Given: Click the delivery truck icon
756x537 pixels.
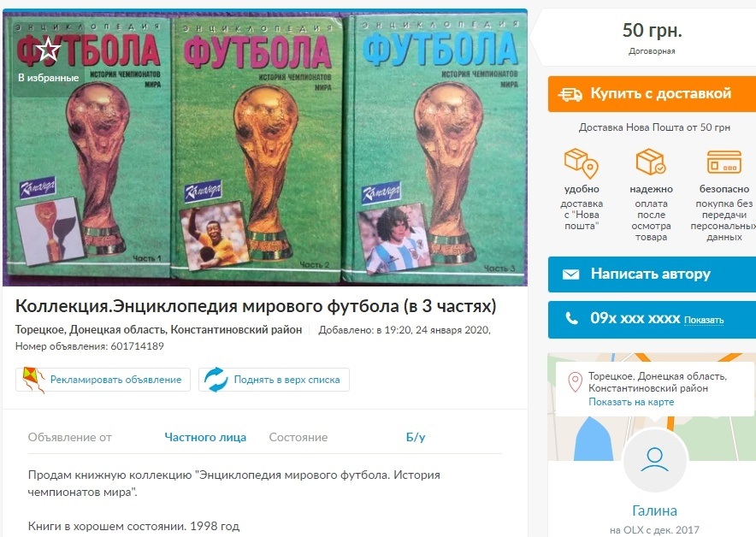Looking at the screenshot, I should 570,94.
